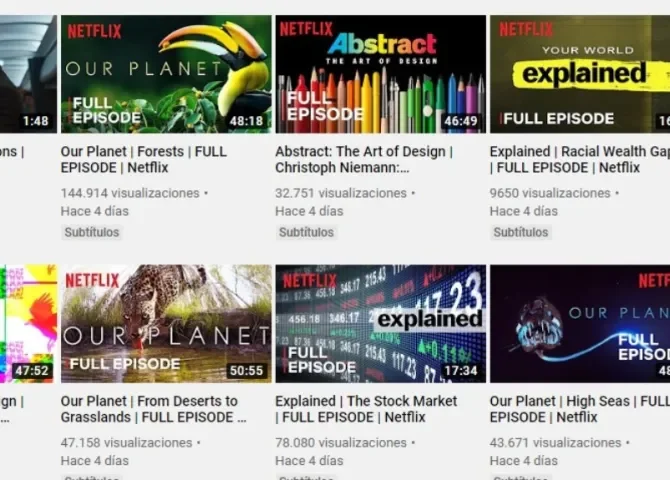The width and height of the screenshot is (670, 480).
Task: Open title 'Explained | The Stock Market'
Action: (x=366, y=409)
